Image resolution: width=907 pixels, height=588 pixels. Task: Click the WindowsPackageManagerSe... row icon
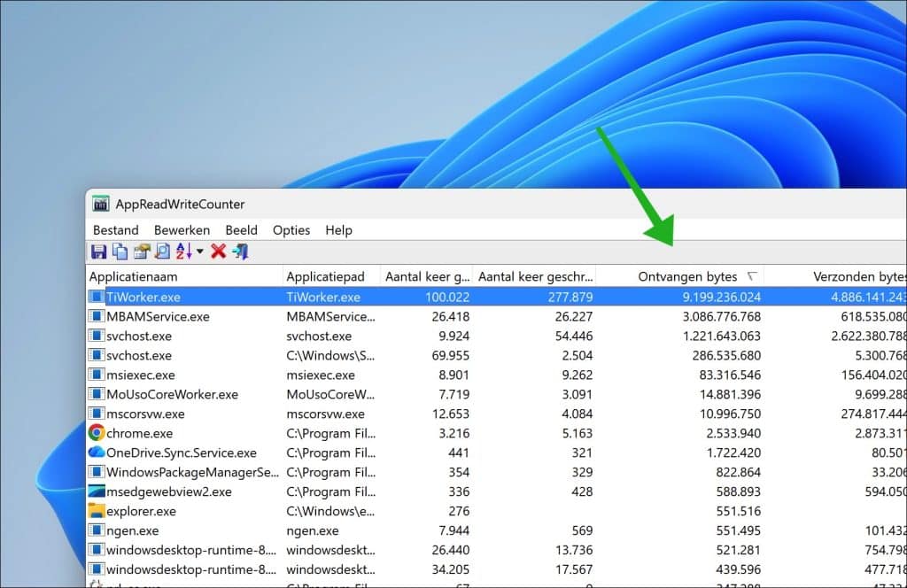point(97,472)
